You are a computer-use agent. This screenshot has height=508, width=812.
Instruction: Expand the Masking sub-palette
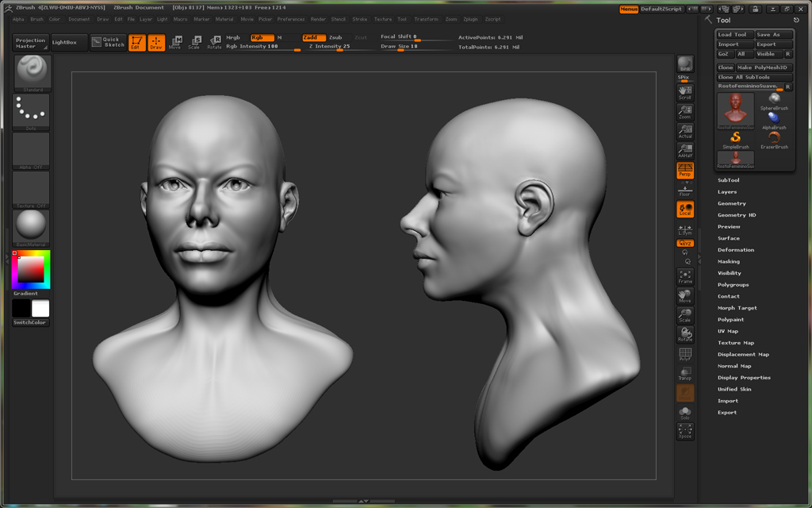coord(729,262)
